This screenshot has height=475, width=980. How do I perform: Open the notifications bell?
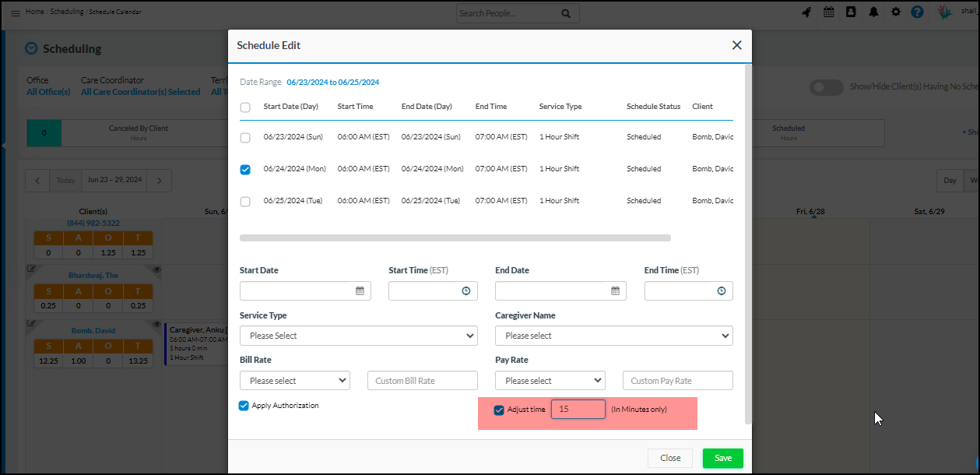point(874,12)
